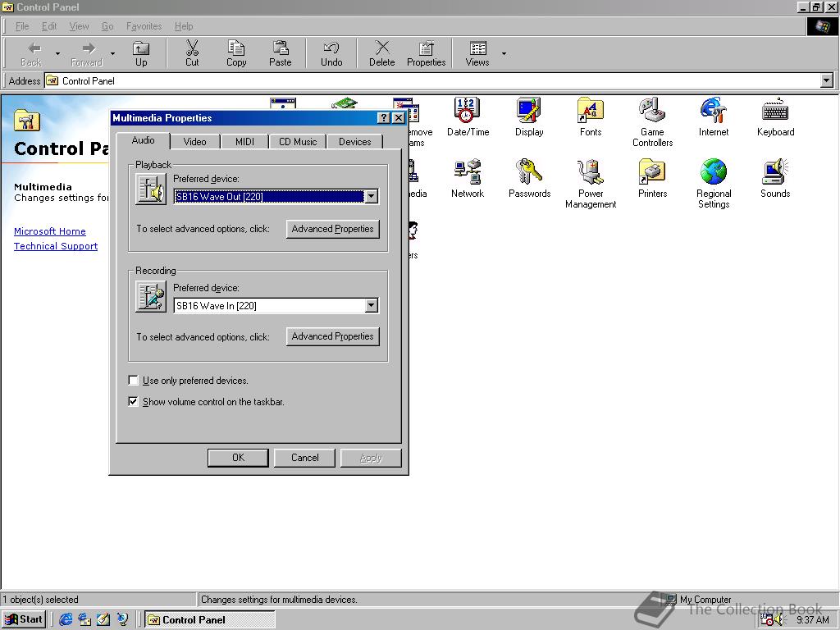Open the playback preferred device dropdown
The image size is (840, 630).
(x=372, y=197)
